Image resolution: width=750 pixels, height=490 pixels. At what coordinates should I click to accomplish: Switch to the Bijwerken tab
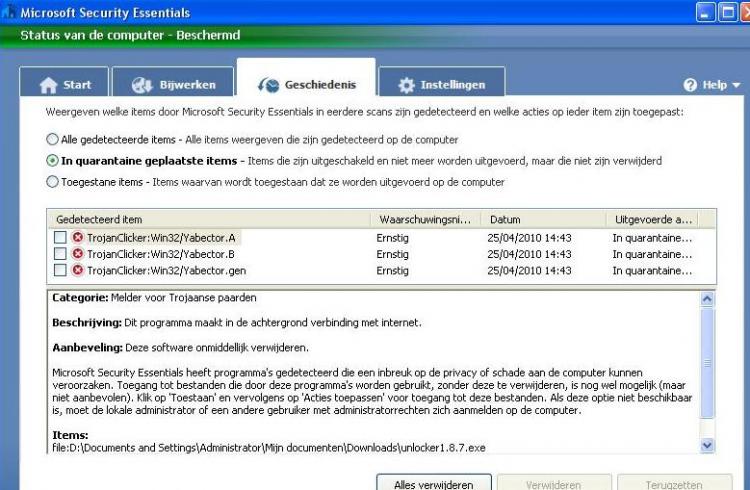coord(173,84)
